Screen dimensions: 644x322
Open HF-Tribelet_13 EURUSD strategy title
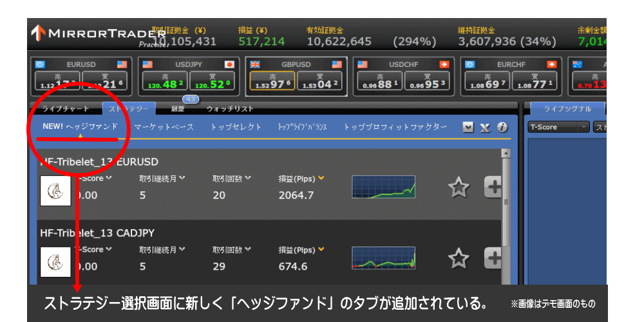coord(99,162)
